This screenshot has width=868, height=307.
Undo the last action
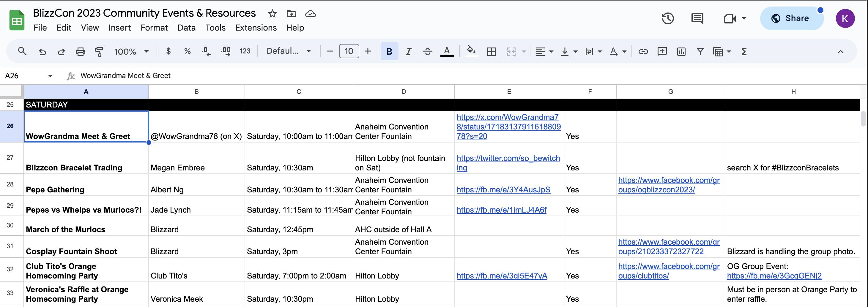click(x=42, y=51)
